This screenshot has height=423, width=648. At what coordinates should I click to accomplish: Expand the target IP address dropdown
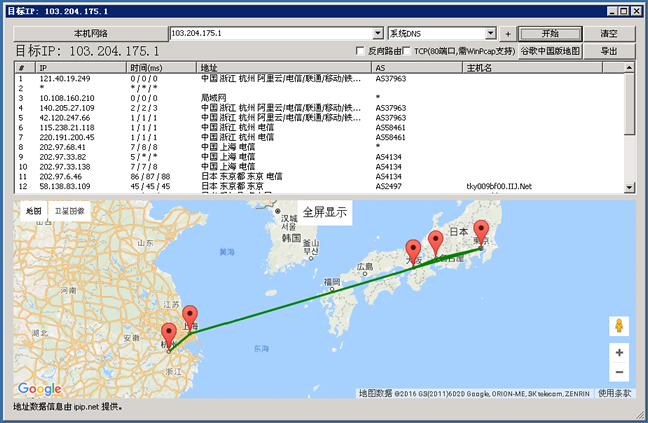coord(377,33)
